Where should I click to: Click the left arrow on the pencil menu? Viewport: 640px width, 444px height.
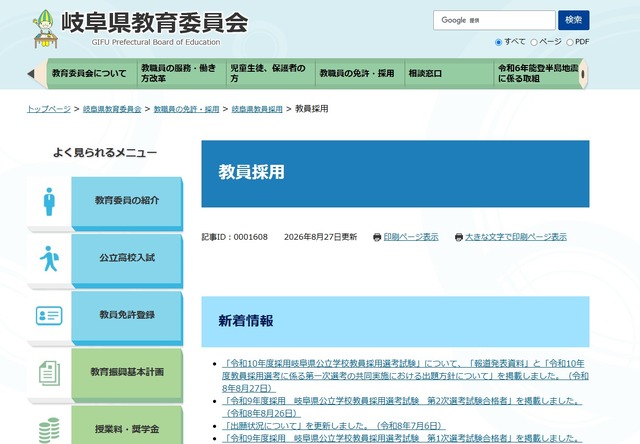(31, 74)
